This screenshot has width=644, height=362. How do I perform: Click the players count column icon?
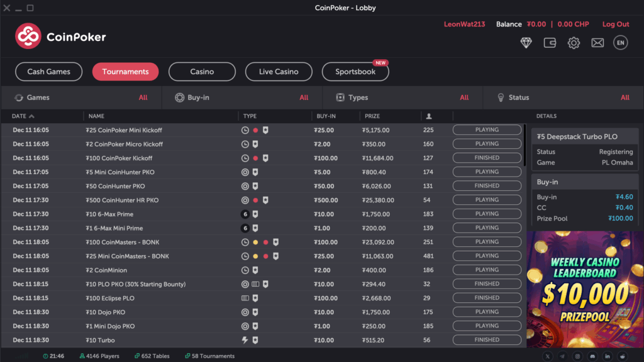[x=429, y=116]
